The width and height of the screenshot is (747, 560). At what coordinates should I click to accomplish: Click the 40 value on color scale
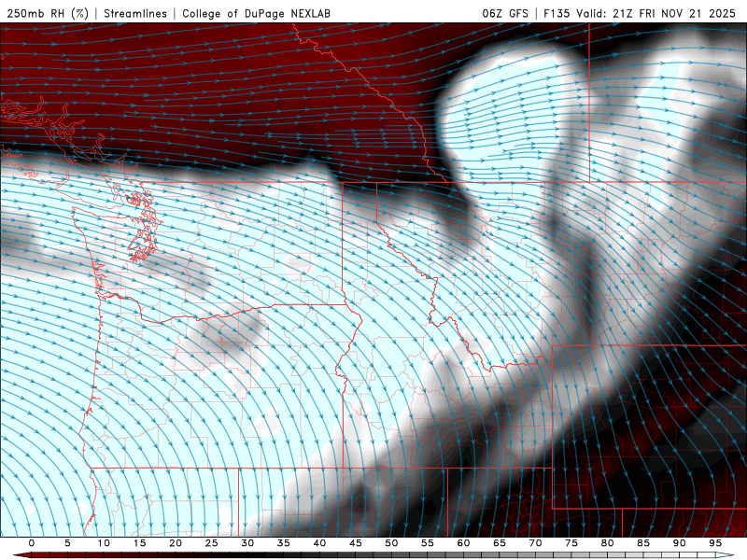click(x=319, y=543)
